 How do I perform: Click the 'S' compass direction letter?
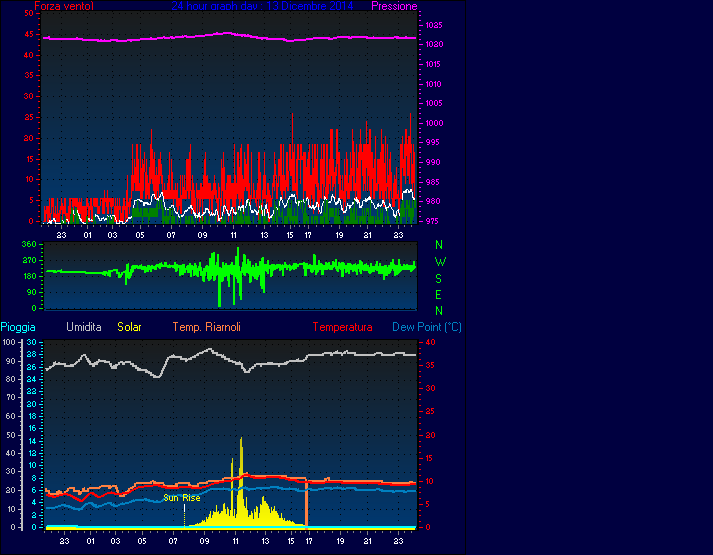point(438,279)
